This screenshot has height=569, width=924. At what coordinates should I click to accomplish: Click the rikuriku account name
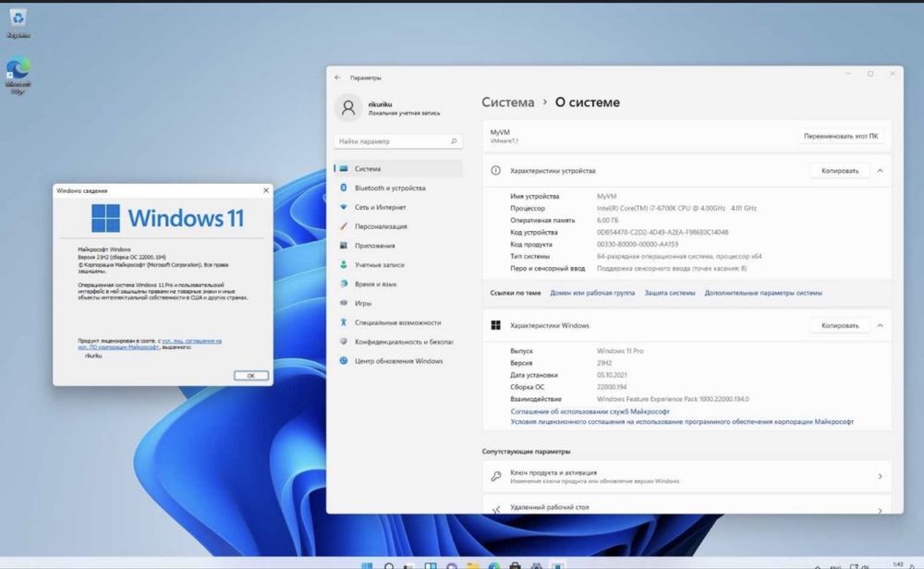380,104
